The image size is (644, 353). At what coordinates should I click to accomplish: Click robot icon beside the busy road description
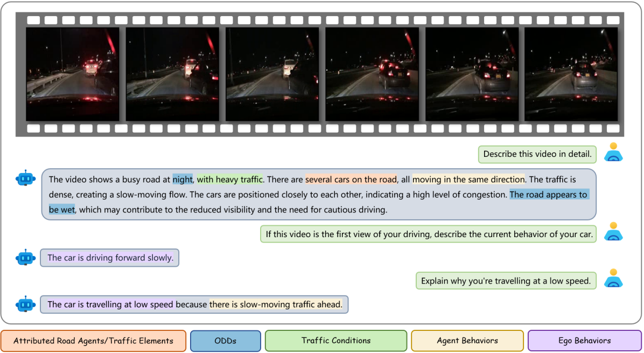click(x=25, y=178)
